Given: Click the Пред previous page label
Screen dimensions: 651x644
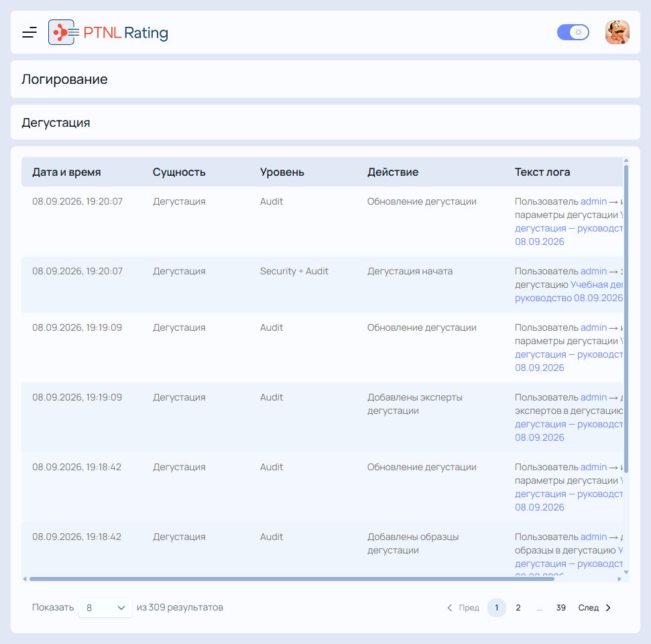Looking at the screenshot, I should coord(469,607).
